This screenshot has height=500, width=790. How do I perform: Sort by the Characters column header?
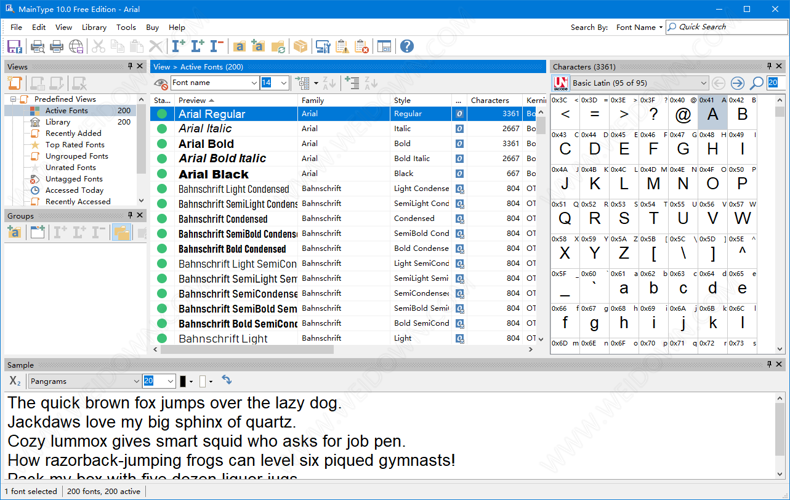494,100
